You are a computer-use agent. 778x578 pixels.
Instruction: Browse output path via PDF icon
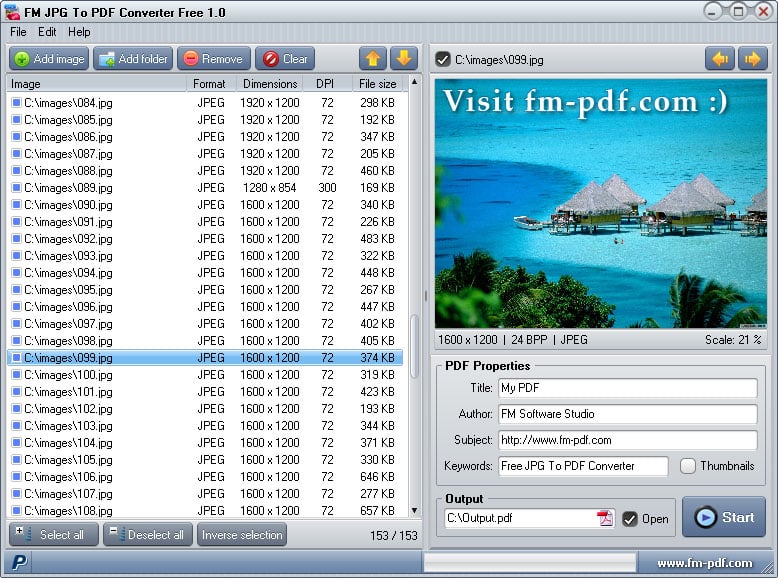coord(605,518)
